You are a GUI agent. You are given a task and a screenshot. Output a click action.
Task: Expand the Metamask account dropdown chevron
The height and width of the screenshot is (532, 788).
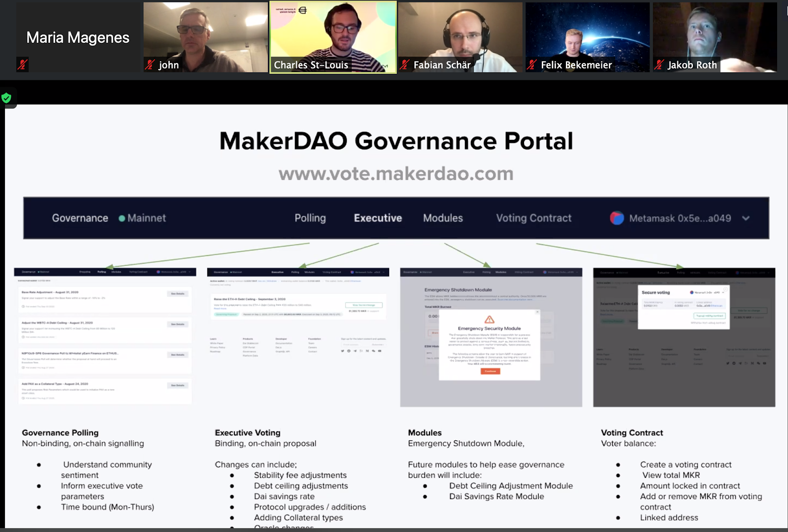pyautogui.click(x=746, y=218)
